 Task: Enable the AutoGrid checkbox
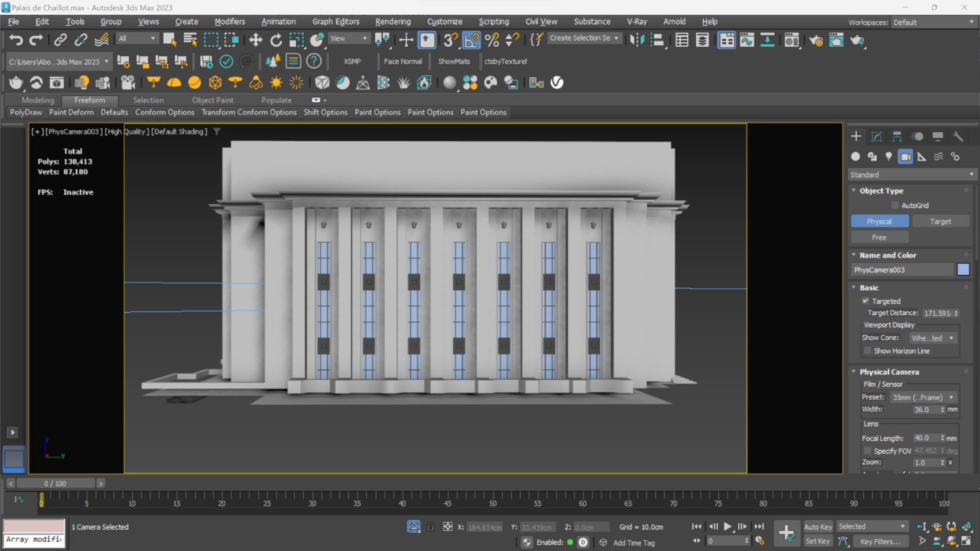895,206
